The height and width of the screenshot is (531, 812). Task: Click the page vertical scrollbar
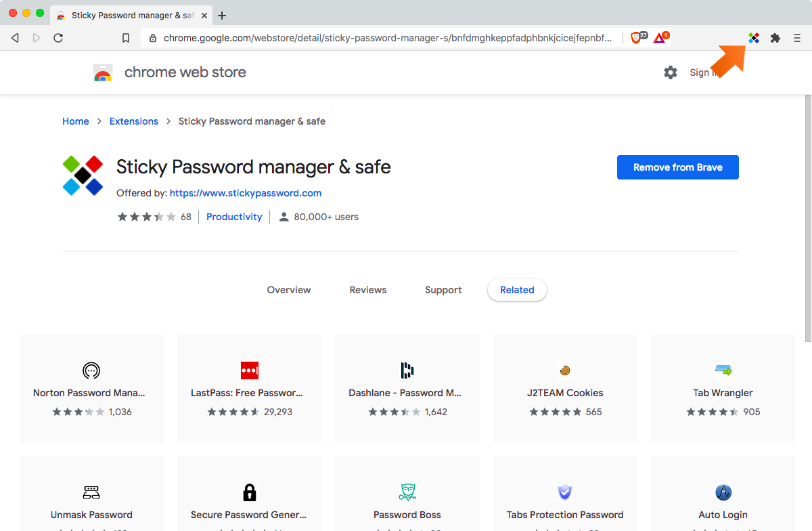(807, 217)
